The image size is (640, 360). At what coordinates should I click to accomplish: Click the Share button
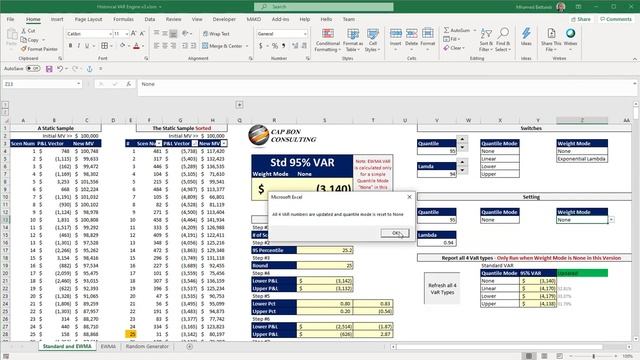pos(580,19)
